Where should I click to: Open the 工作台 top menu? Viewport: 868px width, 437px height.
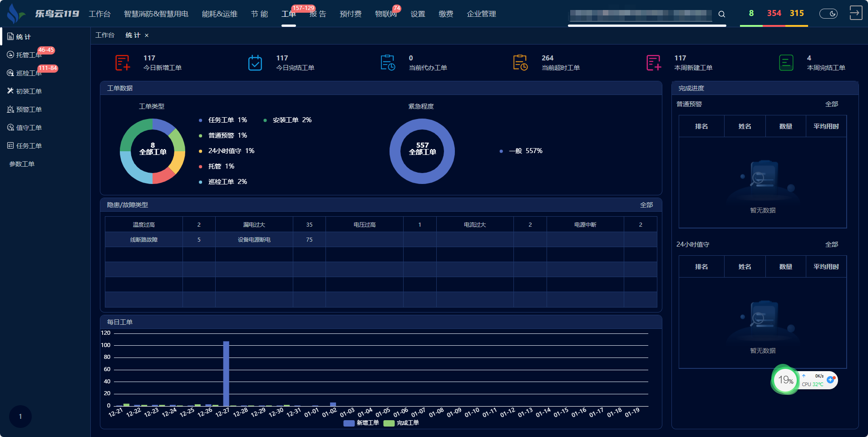coord(99,14)
